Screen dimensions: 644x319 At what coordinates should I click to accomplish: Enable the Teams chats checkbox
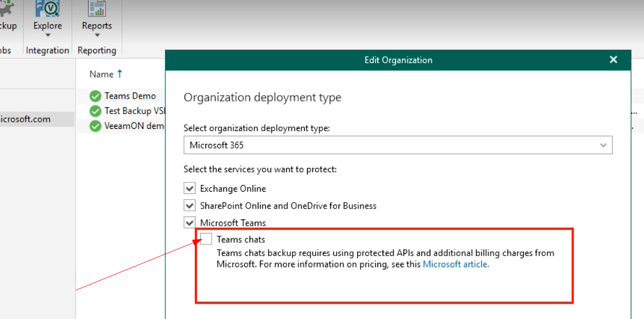(x=206, y=238)
